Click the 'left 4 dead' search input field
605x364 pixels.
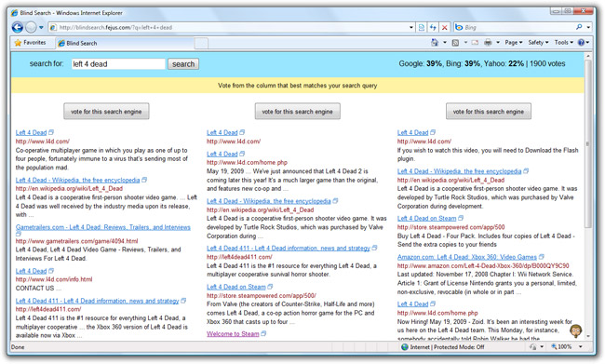pos(118,64)
